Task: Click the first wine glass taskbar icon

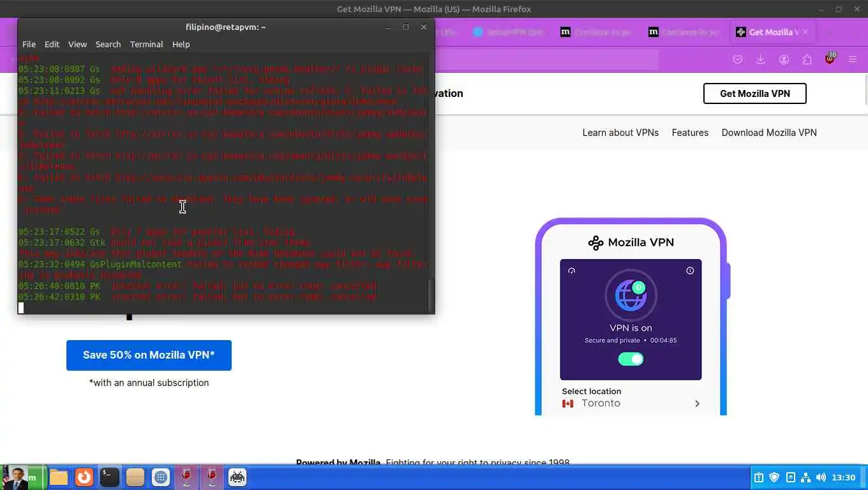Action: point(186,477)
